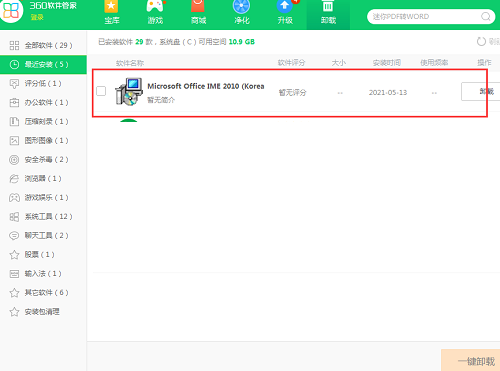Sort by 安装时间 column header
Image resolution: width=500 pixels, height=371 pixels.
point(387,63)
